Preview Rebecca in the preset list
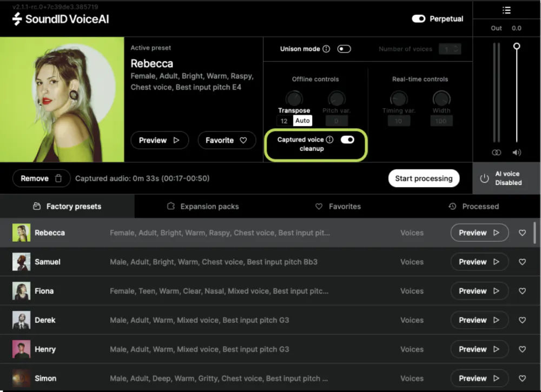541x392 pixels. click(479, 232)
